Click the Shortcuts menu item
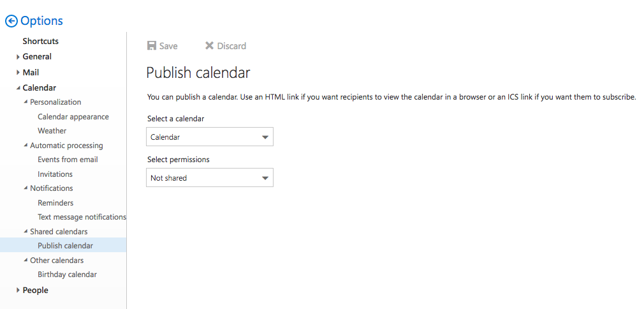 point(41,41)
